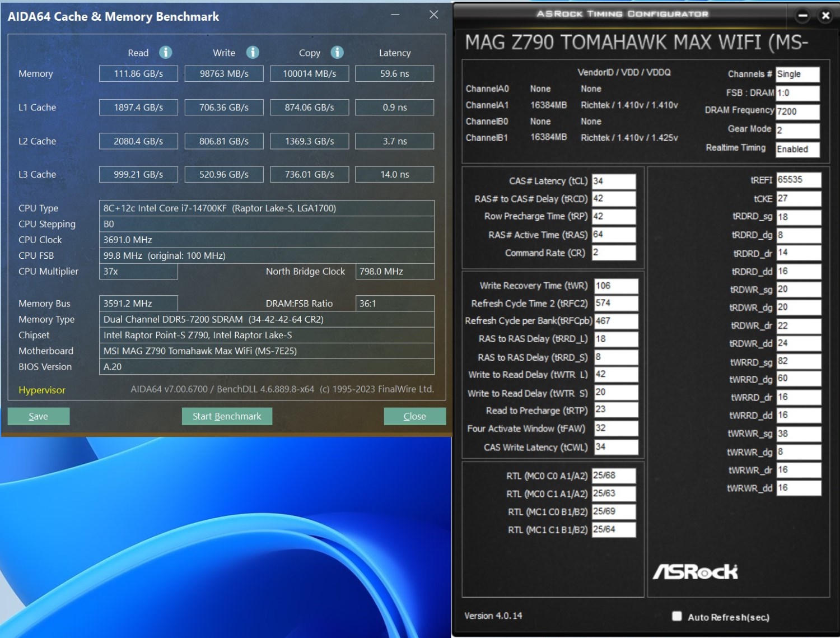Click the info icon next to Copy
Viewport: 840px width, 638px height.
click(337, 52)
